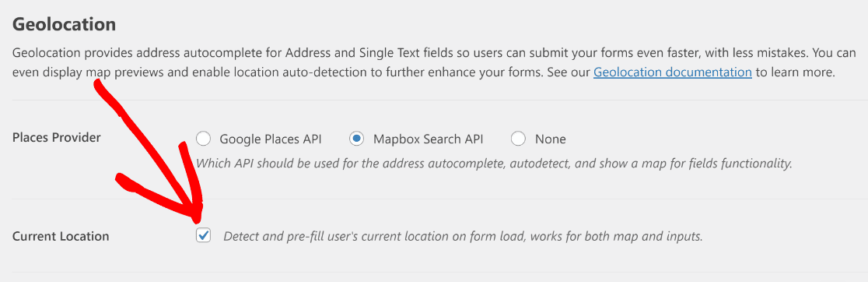Open the Geolocation documentation link
Viewport: 868px width, 282px height.
(673, 72)
